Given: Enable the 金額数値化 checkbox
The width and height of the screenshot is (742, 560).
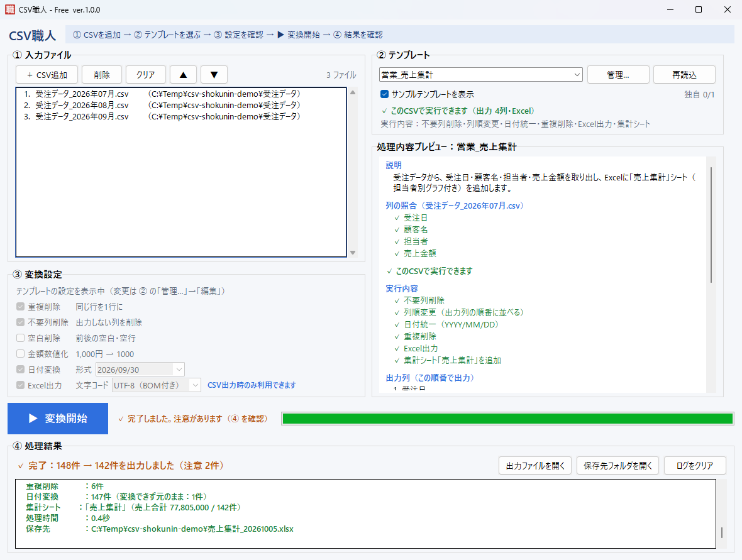Looking at the screenshot, I should (x=20, y=353).
